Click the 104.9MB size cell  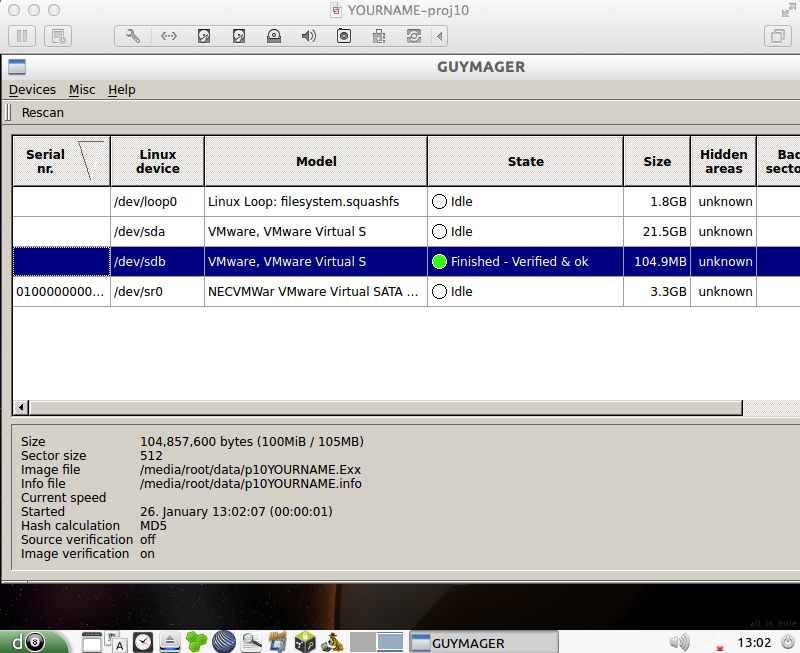tap(657, 262)
